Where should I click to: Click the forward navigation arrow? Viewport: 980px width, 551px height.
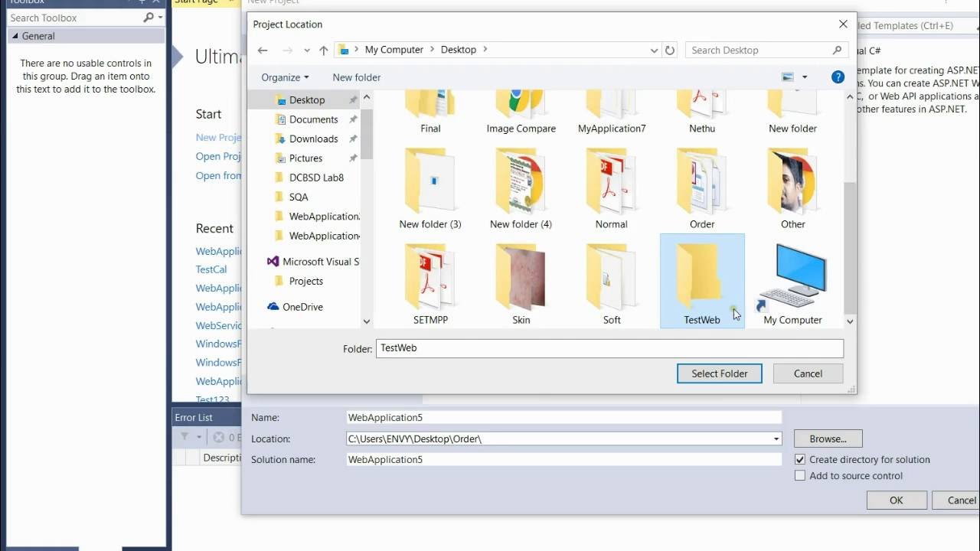(287, 50)
